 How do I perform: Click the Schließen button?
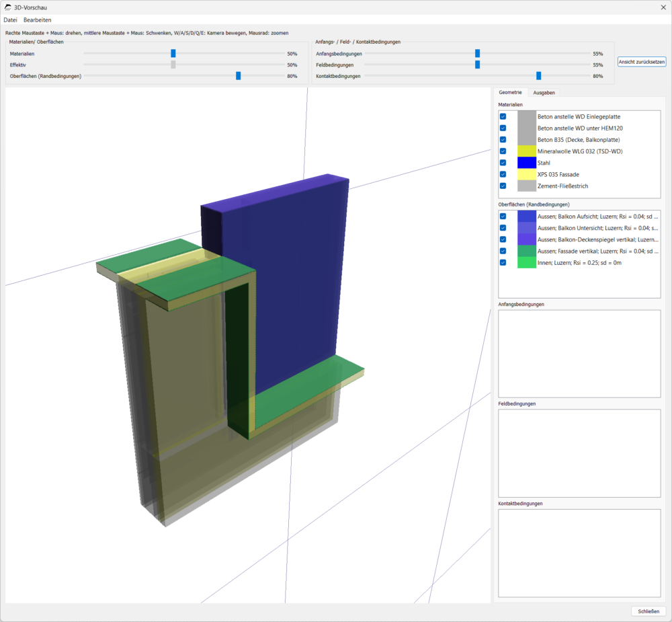pos(648,611)
